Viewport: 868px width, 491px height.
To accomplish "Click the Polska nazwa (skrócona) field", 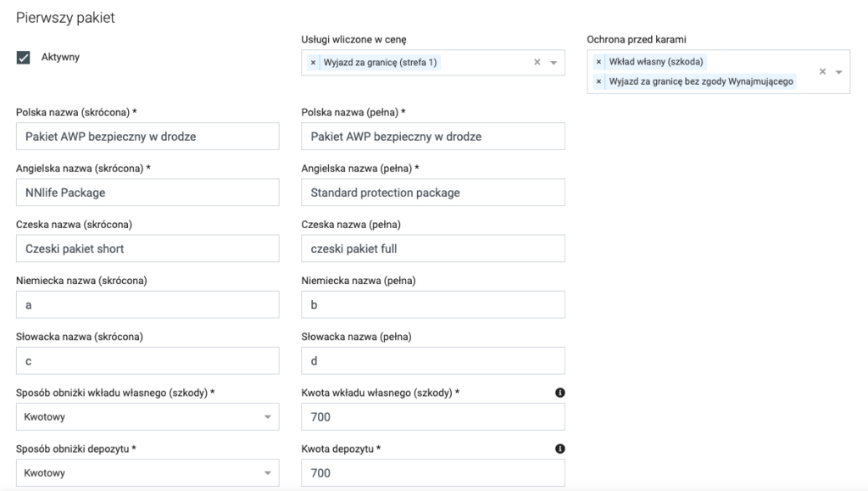I will coord(147,137).
